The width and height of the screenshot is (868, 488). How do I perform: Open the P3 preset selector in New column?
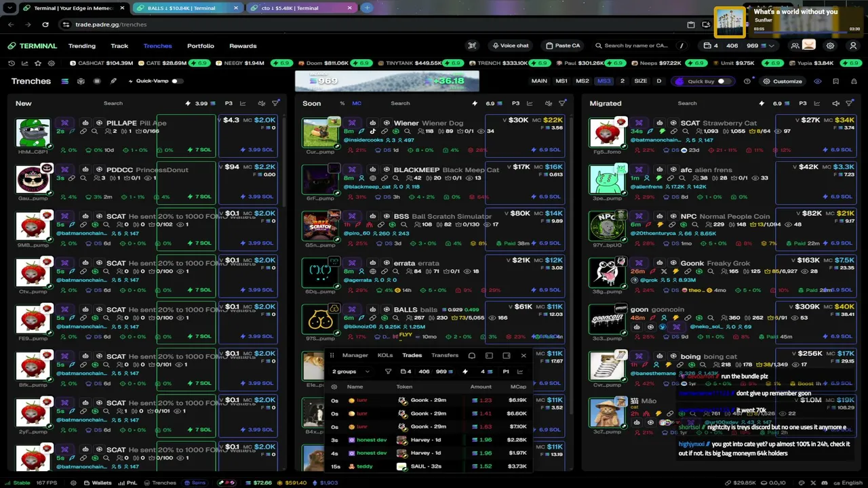[x=229, y=104]
